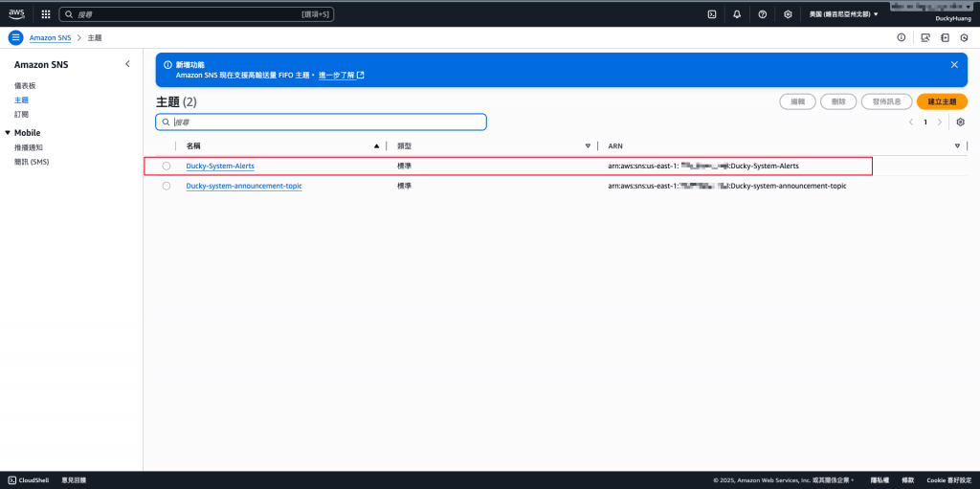This screenshot has height=489, width=980.
Task: Select the Ducky-system-announcement-topic radio button
Action: point(167,186)
